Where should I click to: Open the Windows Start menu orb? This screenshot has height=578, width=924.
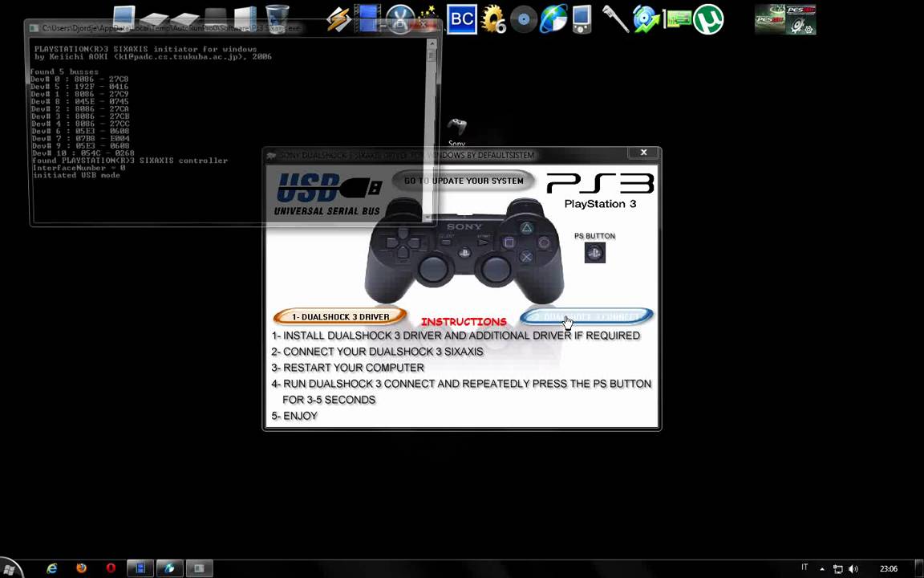point(10,568)
